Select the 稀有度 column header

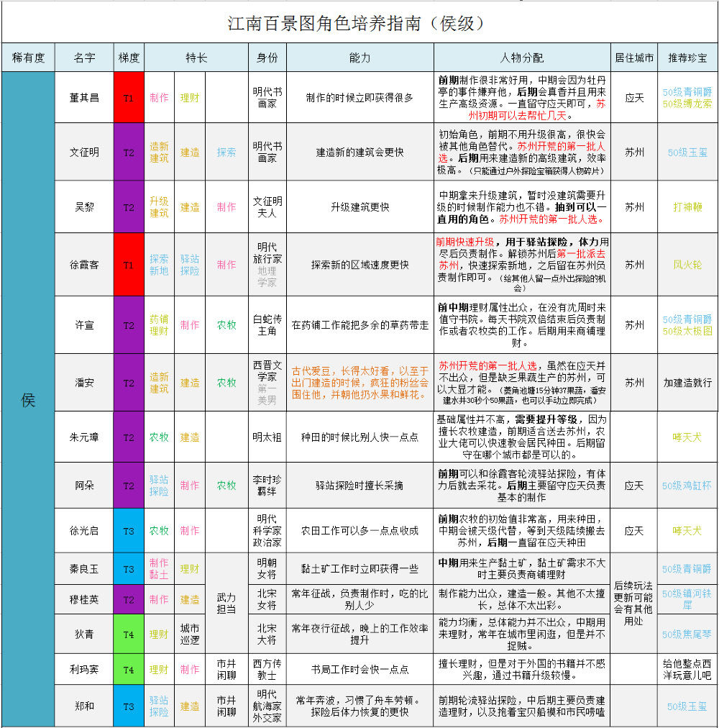28,58
